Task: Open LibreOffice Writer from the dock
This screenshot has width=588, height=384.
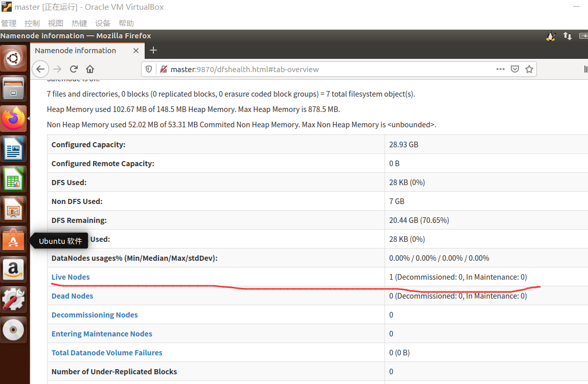Action: (13, 149)
